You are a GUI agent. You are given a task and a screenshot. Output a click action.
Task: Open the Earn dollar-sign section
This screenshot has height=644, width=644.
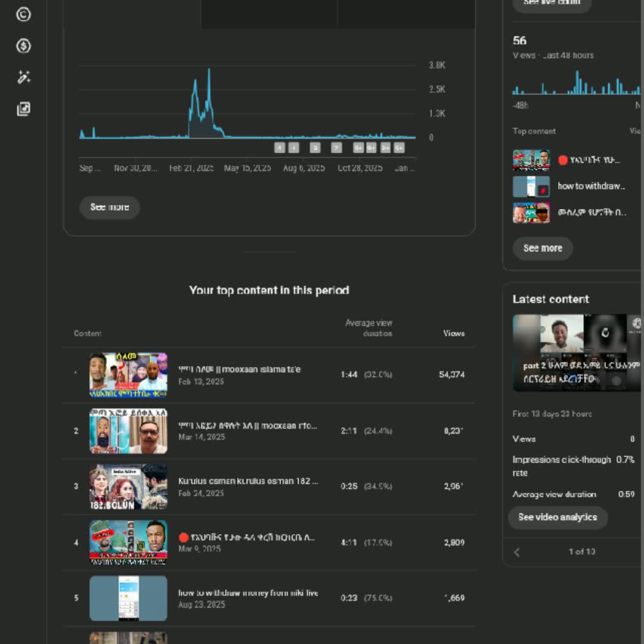[x=23, y=45]
